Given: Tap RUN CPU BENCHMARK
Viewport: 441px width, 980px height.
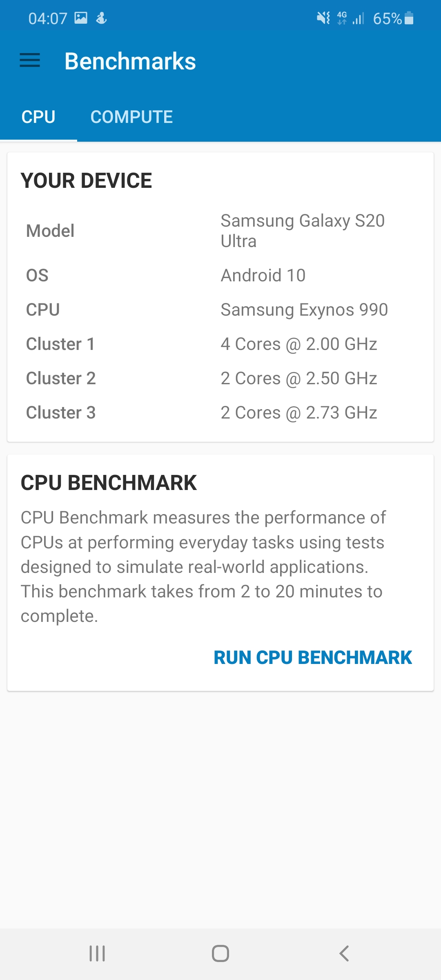Looking at the screenshot, I should (313, 657).
